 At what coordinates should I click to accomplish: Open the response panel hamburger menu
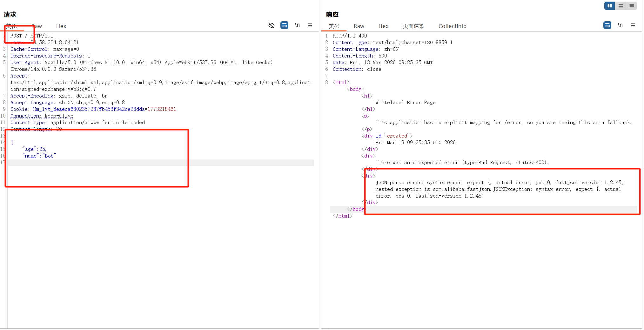633,25
